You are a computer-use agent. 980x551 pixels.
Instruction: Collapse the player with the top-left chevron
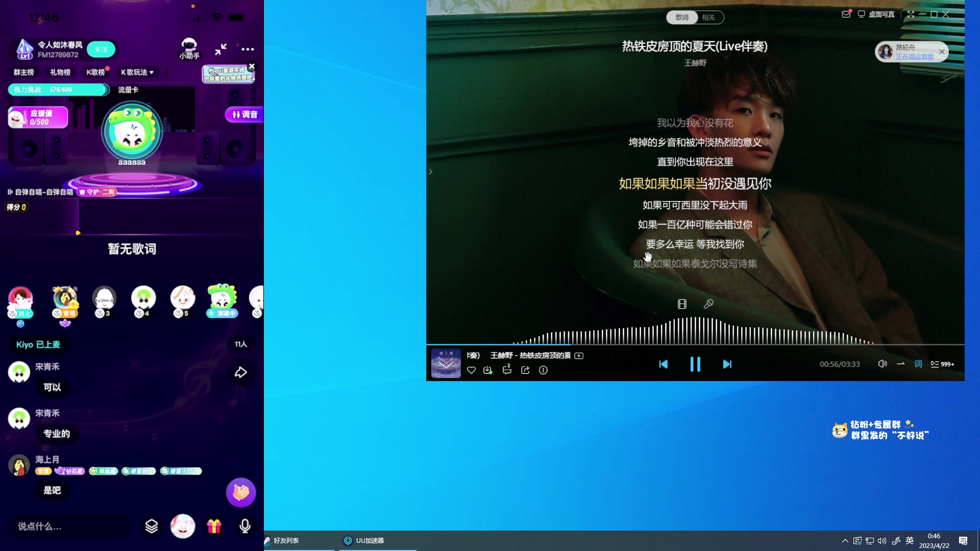(x=447, y=13)
